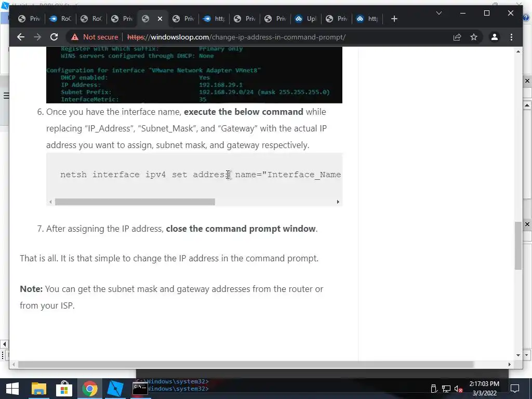Open the Chrome profile icon
Screen dimensions: 532x399
[x=495, y=37]
